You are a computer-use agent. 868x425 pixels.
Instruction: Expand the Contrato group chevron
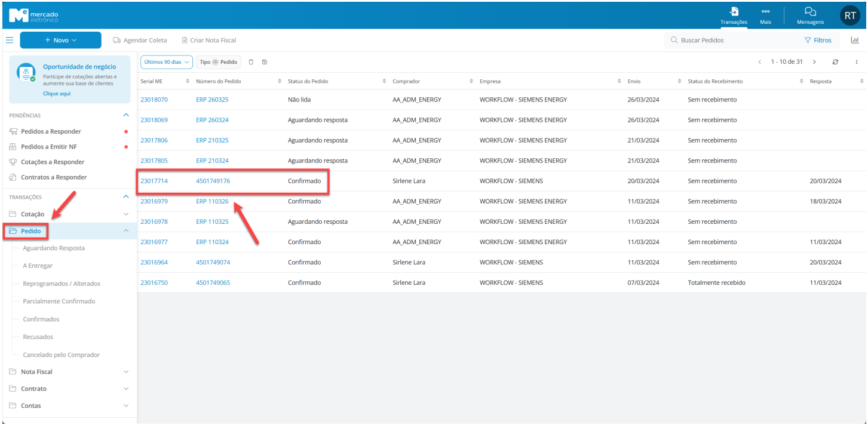point(125,389)
